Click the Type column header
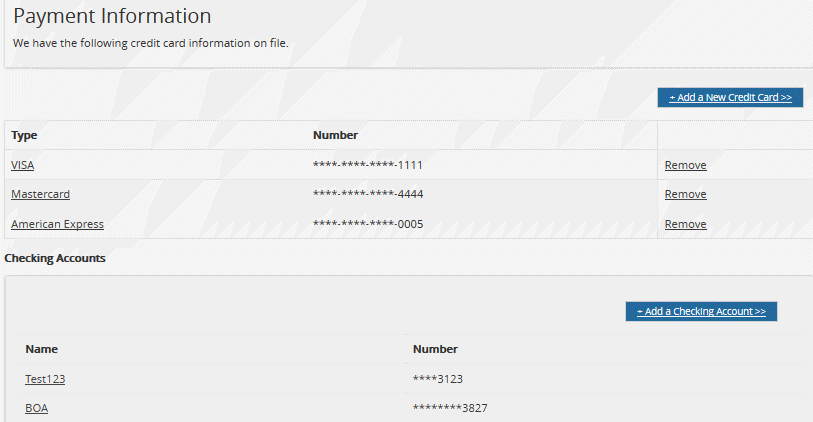Image resolution: width=813 pixels, height=422 pixels. 24,134
